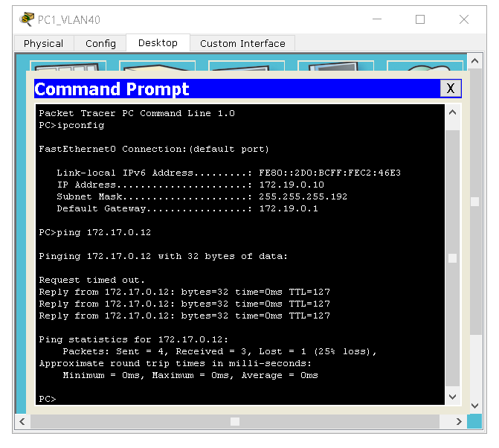Click the outer panel scroll up arrow

click(x=474, y=61)
